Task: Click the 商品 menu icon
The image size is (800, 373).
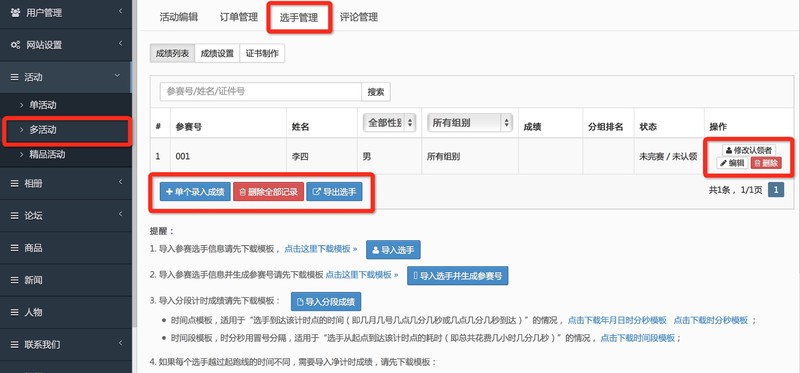Action: click(15, 247)
